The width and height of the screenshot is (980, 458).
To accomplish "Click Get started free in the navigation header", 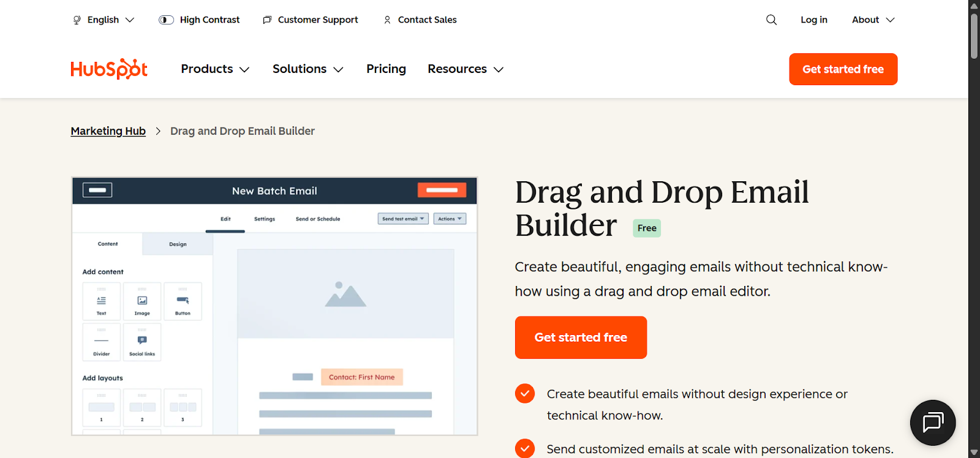I will pos(843,69).
